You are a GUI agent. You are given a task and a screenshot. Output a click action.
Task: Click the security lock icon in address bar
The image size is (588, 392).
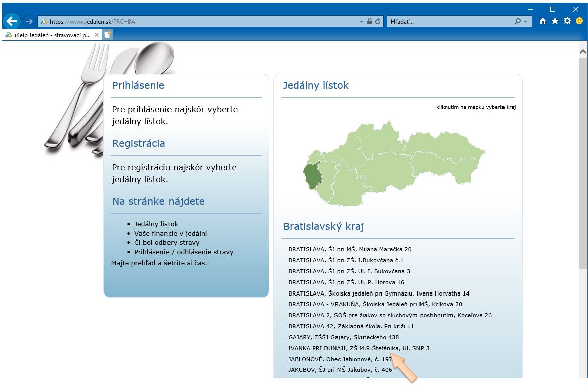pos(370,22)
